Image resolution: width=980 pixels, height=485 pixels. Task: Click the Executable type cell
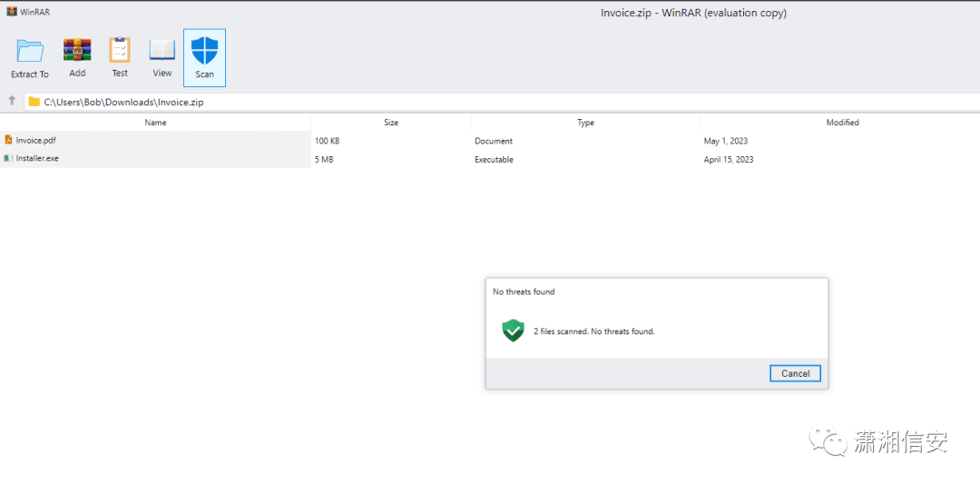tap(494, 160)
